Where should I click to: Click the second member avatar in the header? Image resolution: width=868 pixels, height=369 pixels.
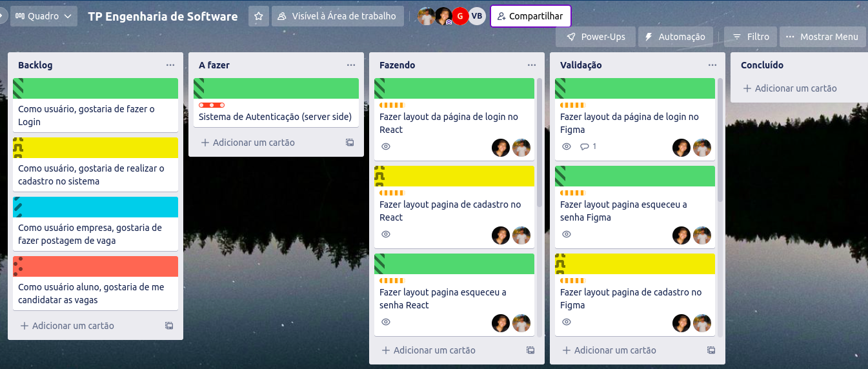(x=443, y=16)
